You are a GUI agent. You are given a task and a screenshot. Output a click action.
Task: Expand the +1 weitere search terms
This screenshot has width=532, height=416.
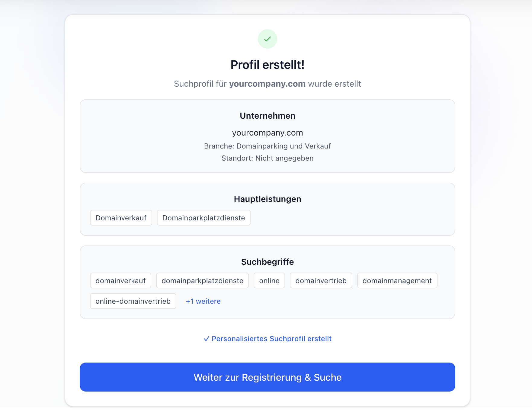(203, 301)
